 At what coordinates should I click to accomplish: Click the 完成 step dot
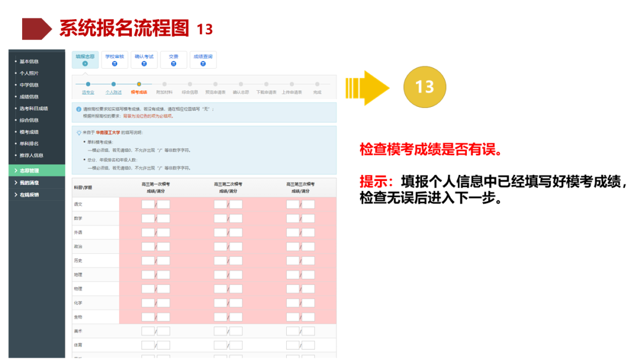tap(317, 84)
